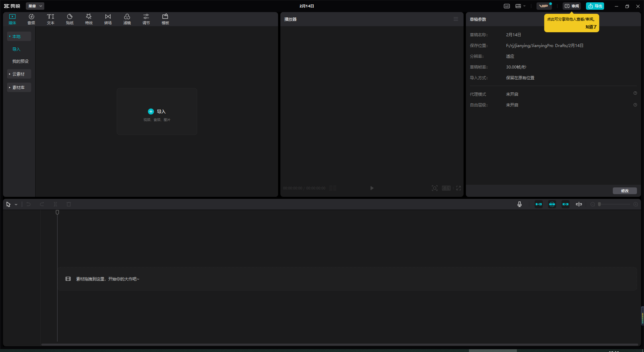Open the player panel hamburger menu
Image resolution: width=644 pixels, height=352 pixels.
pos(456,19)
